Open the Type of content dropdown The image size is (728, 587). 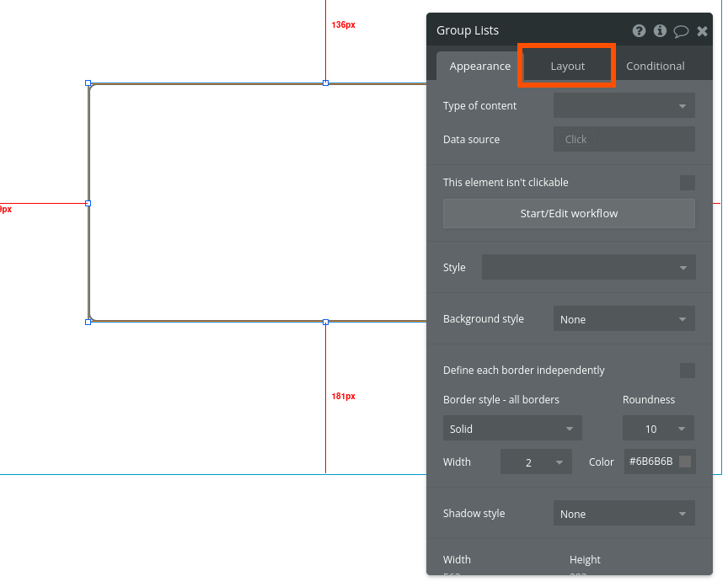tap(624, 105)
